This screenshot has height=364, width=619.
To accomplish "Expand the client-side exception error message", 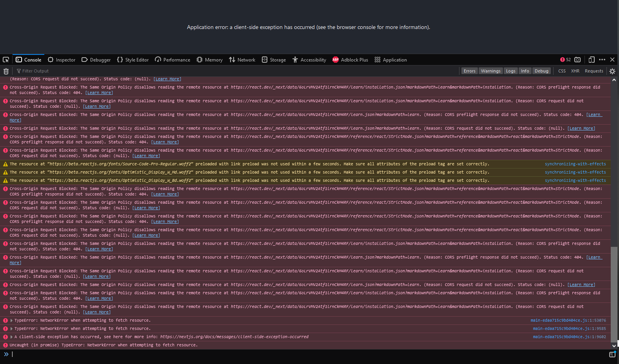I will click(x=11, y=337).
